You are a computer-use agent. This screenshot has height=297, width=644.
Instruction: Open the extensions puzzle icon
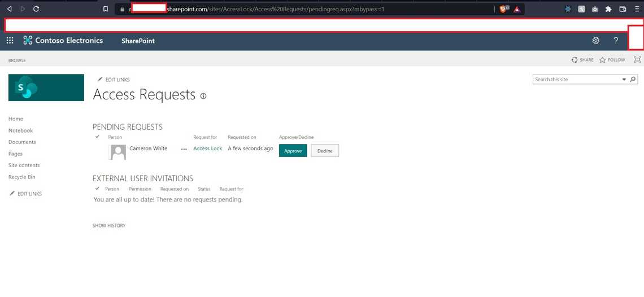tap(608, 9)
